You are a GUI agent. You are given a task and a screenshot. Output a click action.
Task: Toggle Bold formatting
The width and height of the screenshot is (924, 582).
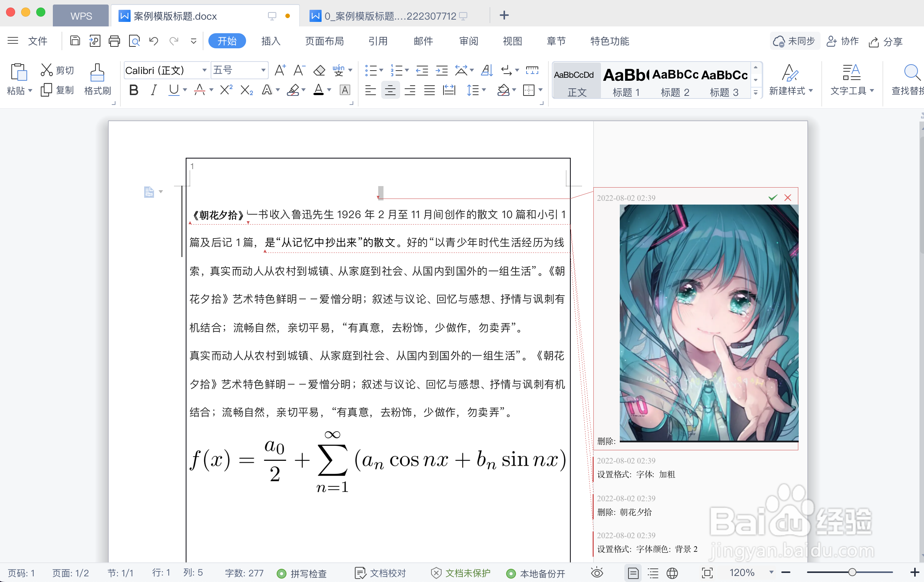(x=134, y=90)
